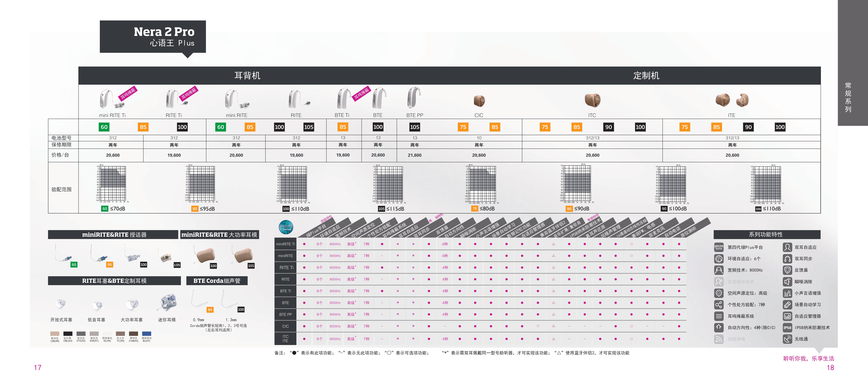Click page number 18

830,368
